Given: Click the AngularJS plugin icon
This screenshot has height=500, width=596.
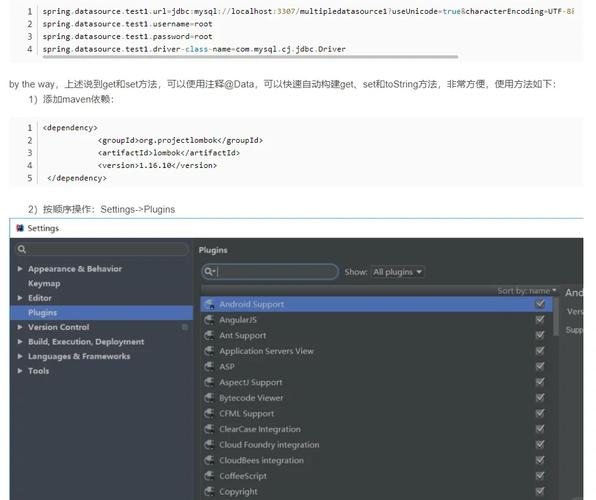Looking at the screenshot, I should pyautogui.click(x=209, y=320).
